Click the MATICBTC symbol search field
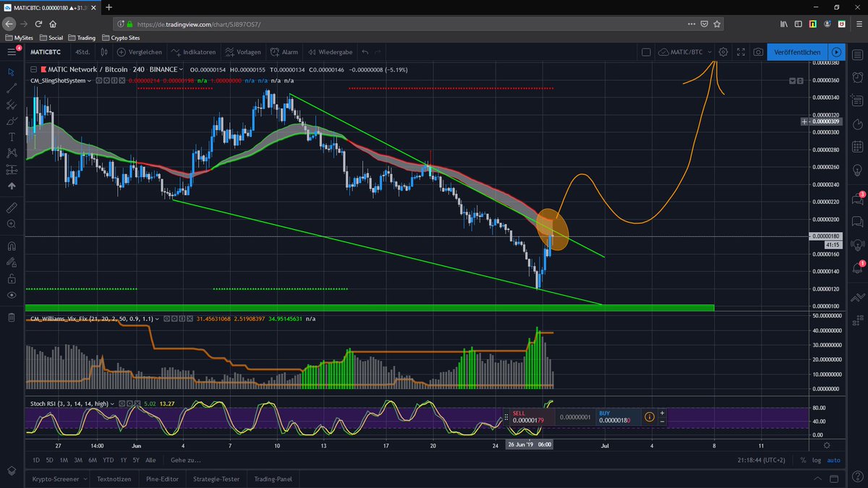 pos(46,52)
